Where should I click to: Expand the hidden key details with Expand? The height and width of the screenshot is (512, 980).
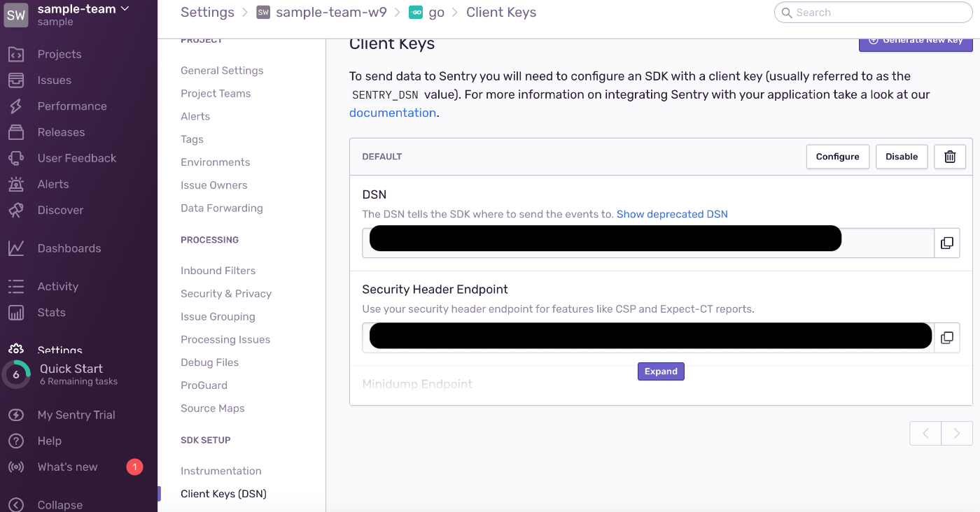click(x=661, y=371)
